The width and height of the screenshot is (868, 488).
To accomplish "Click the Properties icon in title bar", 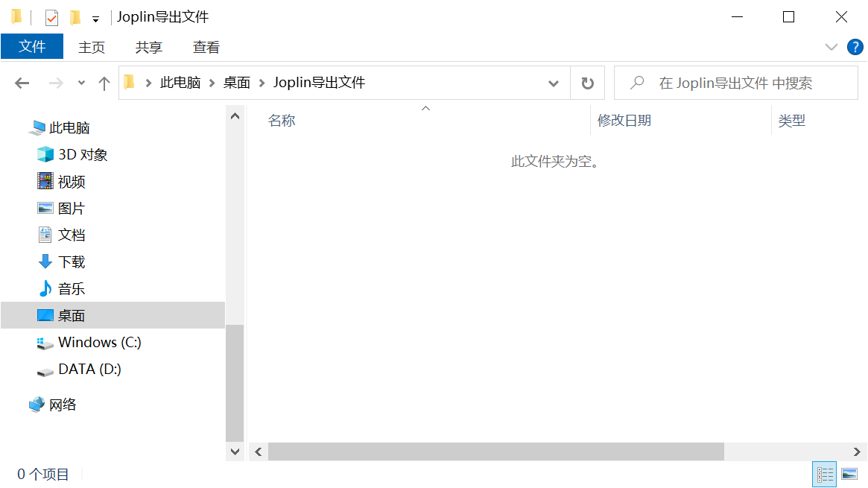I will click(51, 17).
